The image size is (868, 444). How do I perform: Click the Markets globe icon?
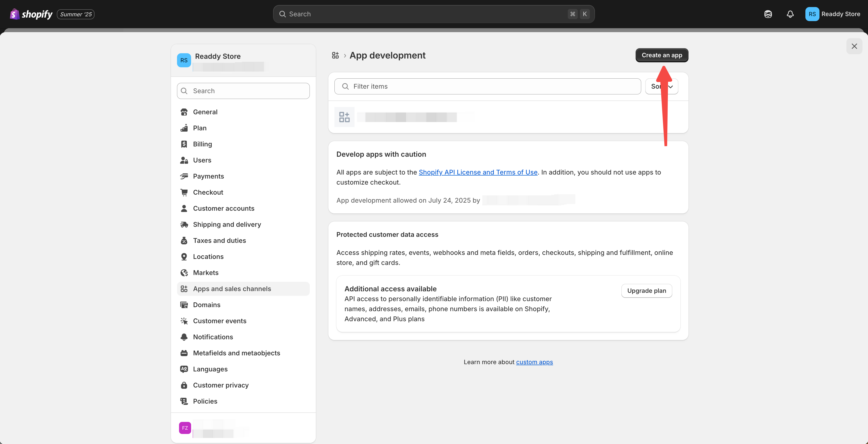(184, 273)
